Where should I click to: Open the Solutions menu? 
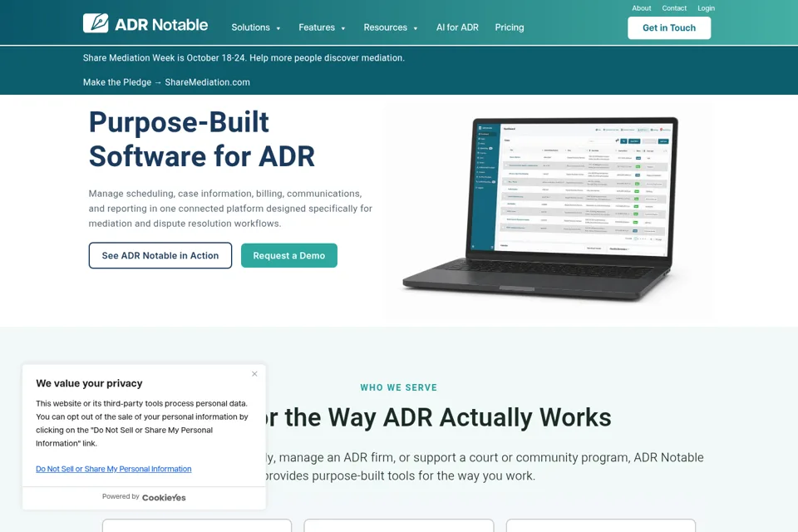[x=250, y=27]
